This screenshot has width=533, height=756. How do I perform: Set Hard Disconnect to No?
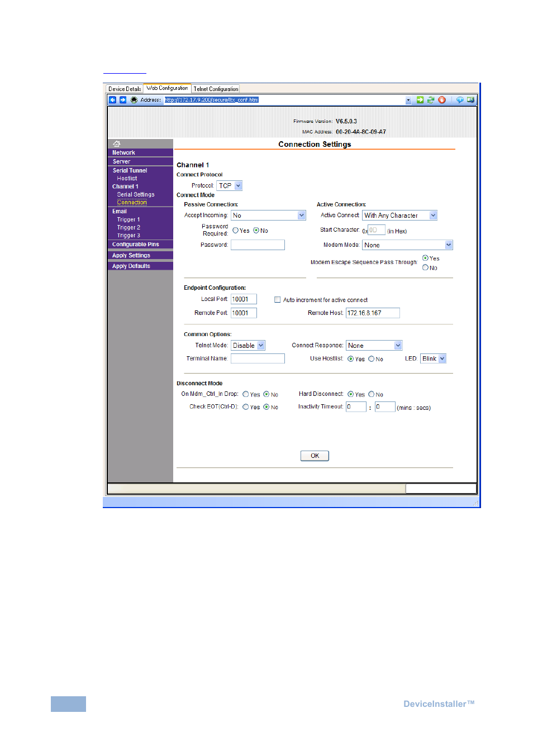(372, 394)
